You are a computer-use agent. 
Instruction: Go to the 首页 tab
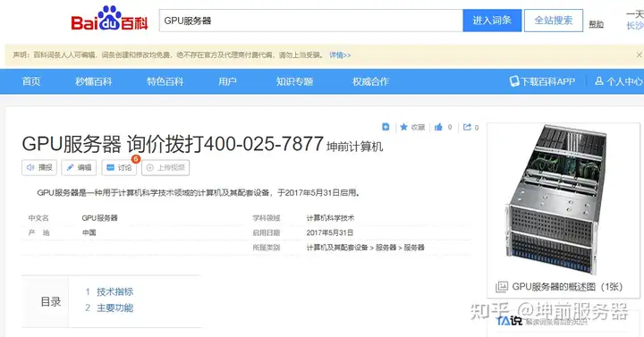(x=31, y=81)
